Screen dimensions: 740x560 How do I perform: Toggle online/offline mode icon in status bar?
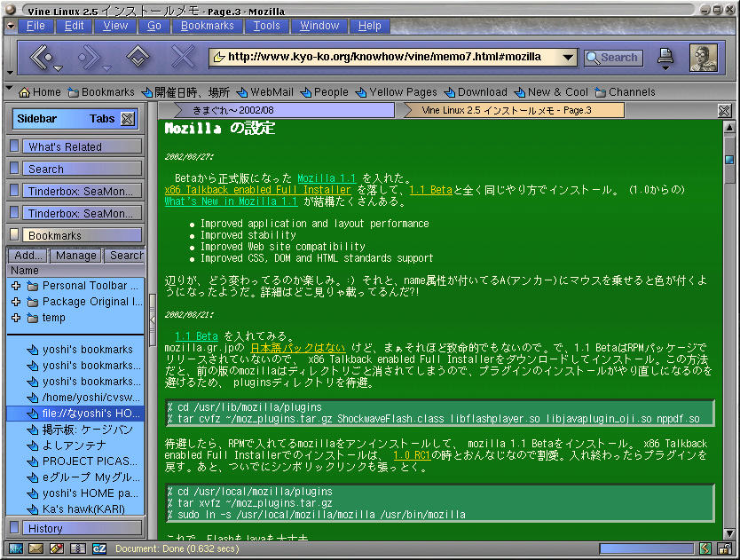[x=705, y=548]
